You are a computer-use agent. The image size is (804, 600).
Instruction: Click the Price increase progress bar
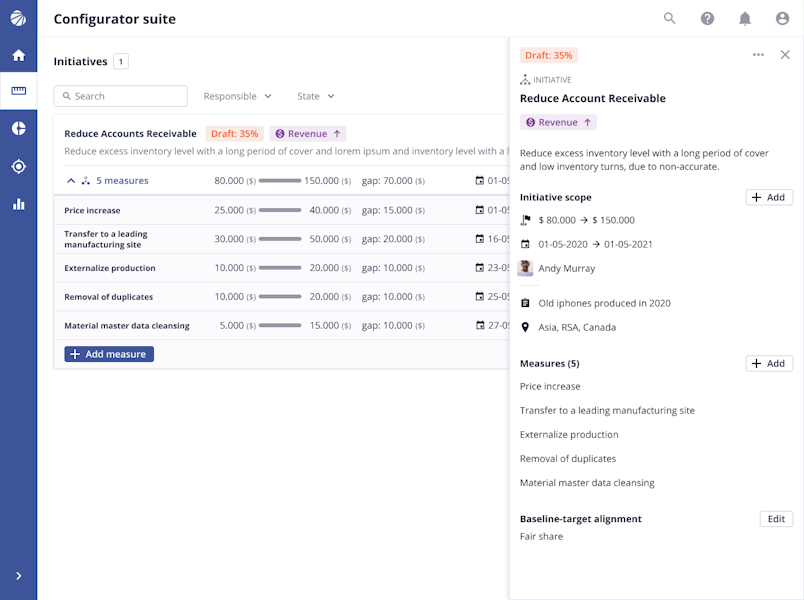tap(280, 210)
